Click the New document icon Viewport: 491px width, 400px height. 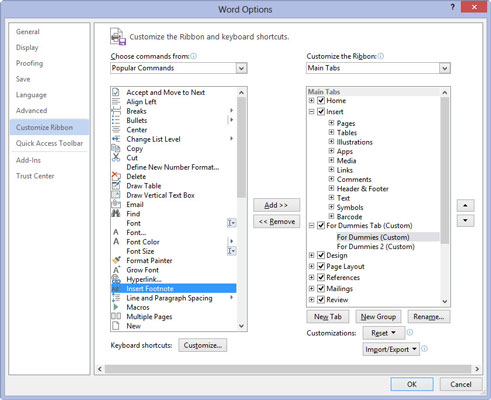[x=116, y=326]
